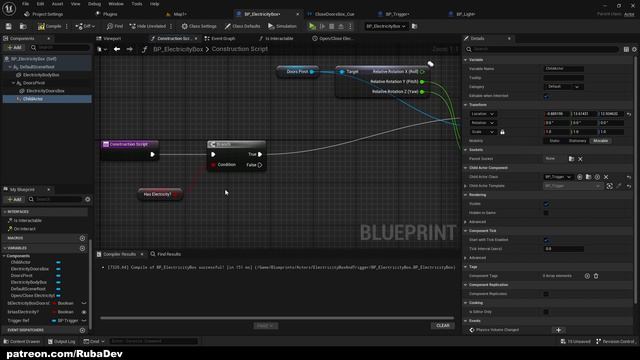
Task: Click the Eject icon in play controls
Action: pos(341,26)
